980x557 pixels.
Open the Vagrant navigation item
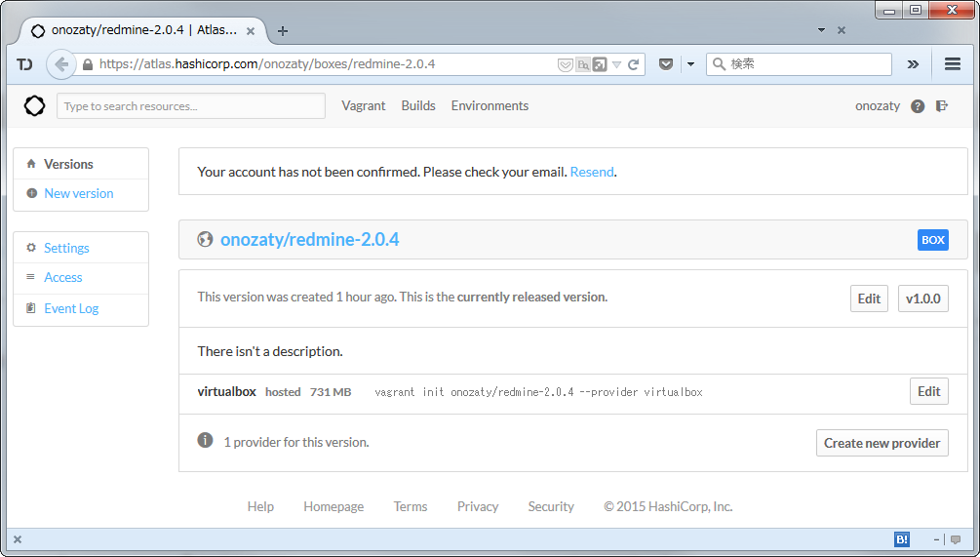tap(363, 105)
